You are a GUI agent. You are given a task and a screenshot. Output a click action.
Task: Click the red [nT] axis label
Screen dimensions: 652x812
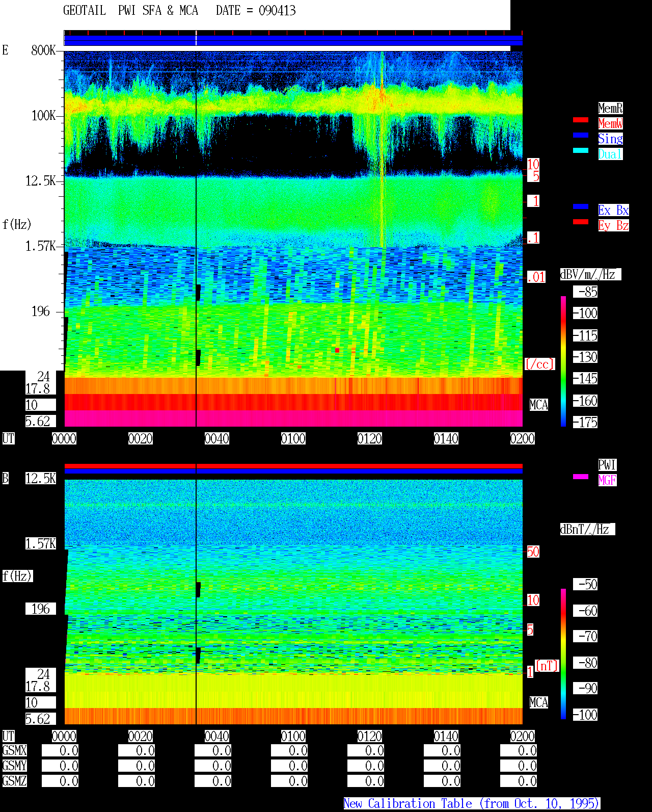click(x=547, y=666)
